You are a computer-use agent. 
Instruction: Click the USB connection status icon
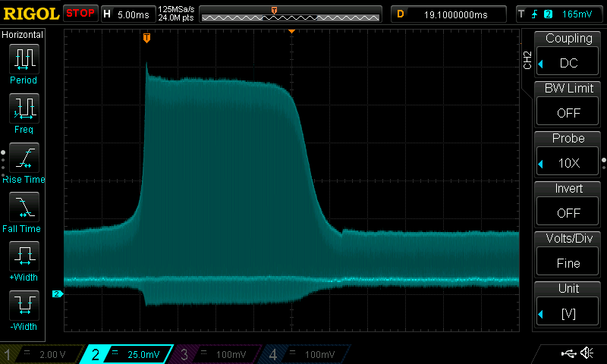click(567, 353)
